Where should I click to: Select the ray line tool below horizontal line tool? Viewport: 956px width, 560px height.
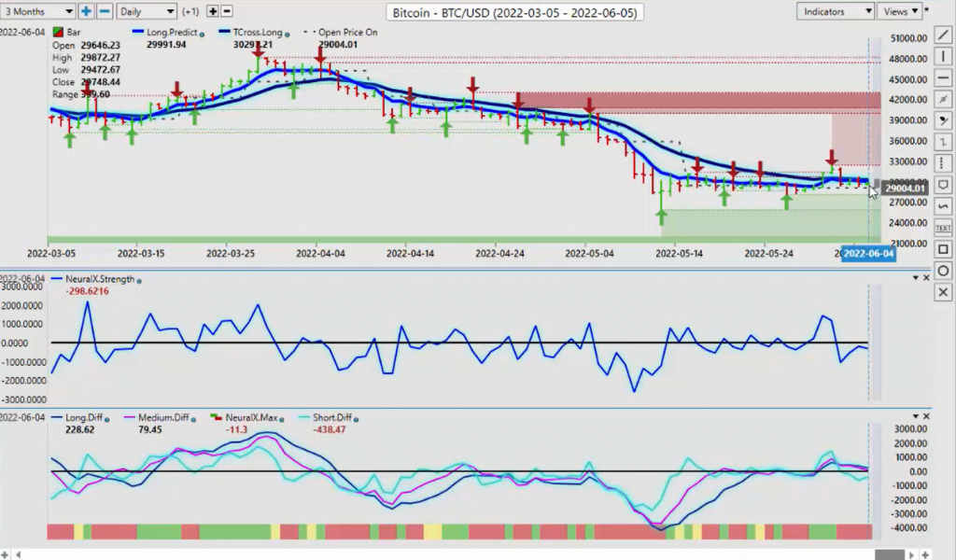[943, 120]
